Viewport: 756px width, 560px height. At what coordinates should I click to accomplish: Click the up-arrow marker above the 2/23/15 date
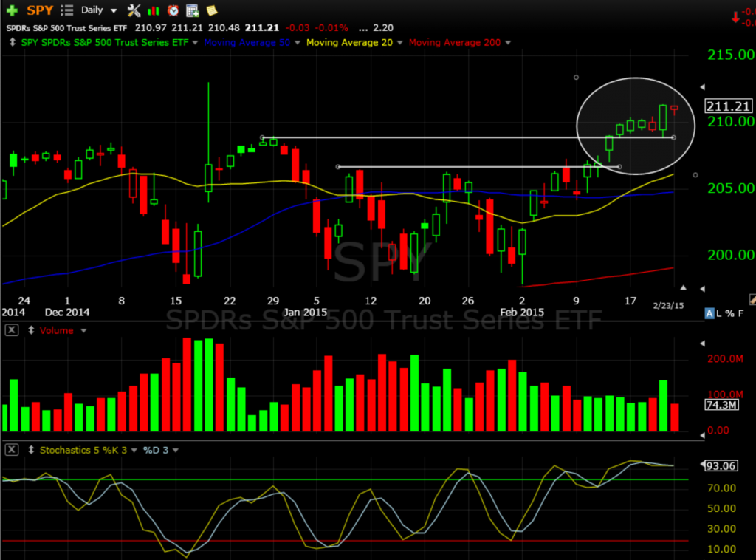(x=683, y=288)
